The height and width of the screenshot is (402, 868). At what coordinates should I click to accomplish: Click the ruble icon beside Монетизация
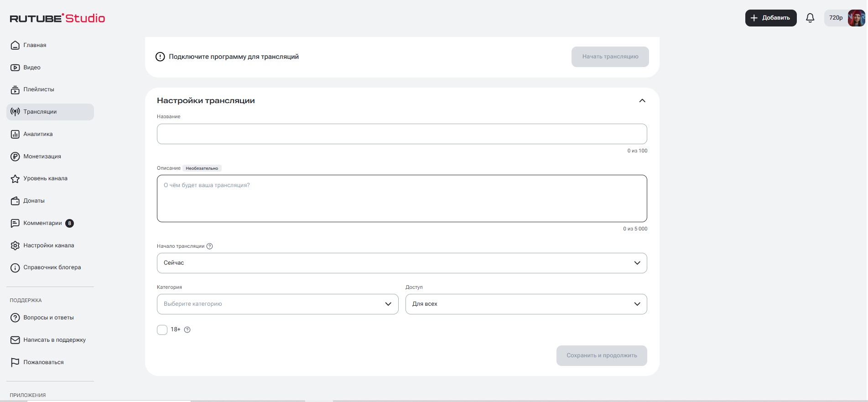click(15, 157)
